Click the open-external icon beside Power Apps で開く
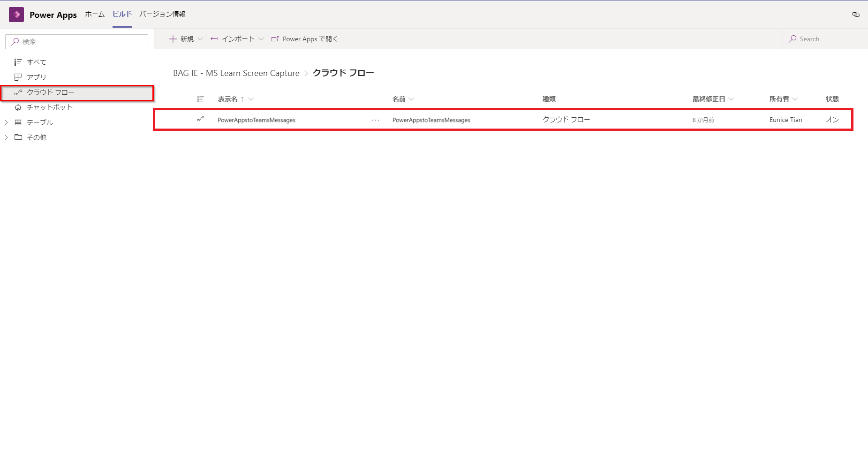This screenshot has width=868, height=465. pyautogui.click(x=275, y=39)
